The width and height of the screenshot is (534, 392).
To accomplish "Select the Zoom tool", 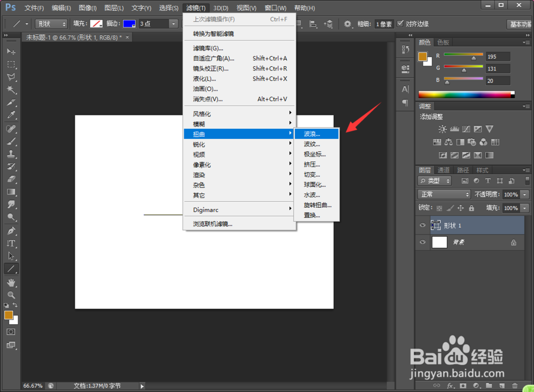I will [11, 295].
